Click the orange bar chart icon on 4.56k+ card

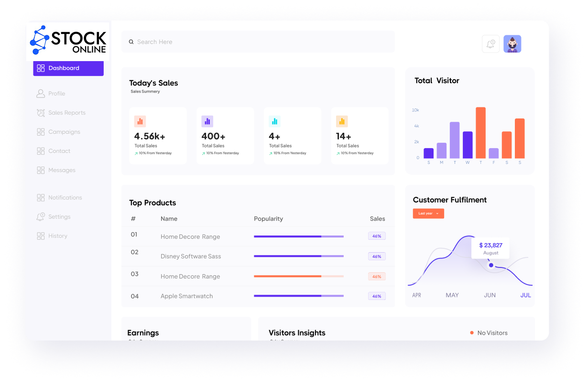(x=140, y=121)
